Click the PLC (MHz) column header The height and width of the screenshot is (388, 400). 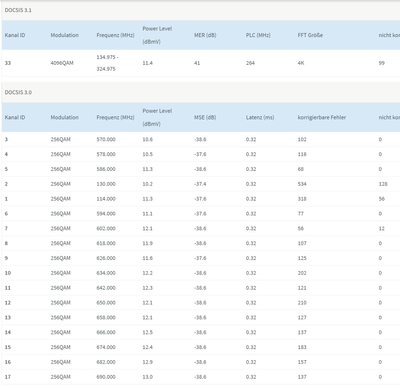(258, 35)
